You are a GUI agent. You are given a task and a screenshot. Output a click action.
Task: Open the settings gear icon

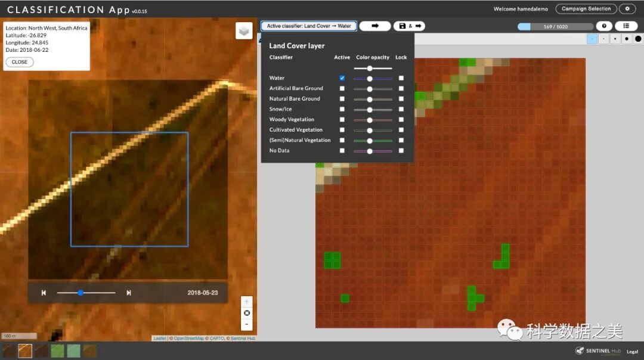[x=627, y=9]
